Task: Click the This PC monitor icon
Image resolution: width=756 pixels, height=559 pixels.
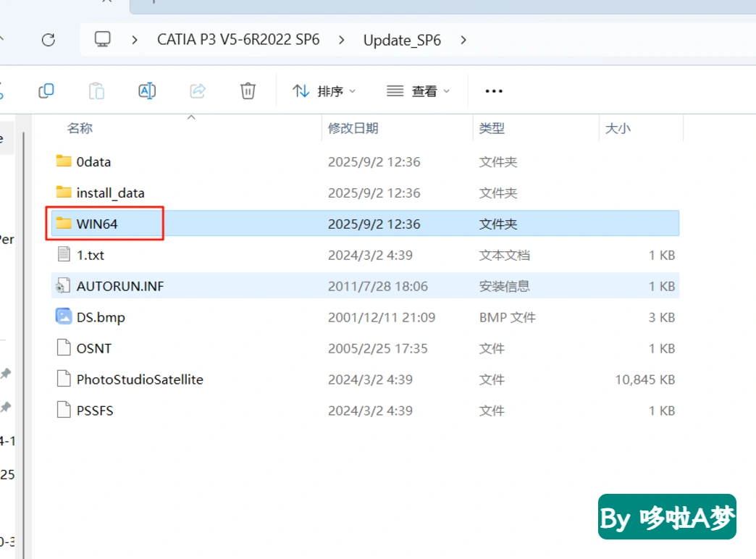Action: click(x=102, y=39)
